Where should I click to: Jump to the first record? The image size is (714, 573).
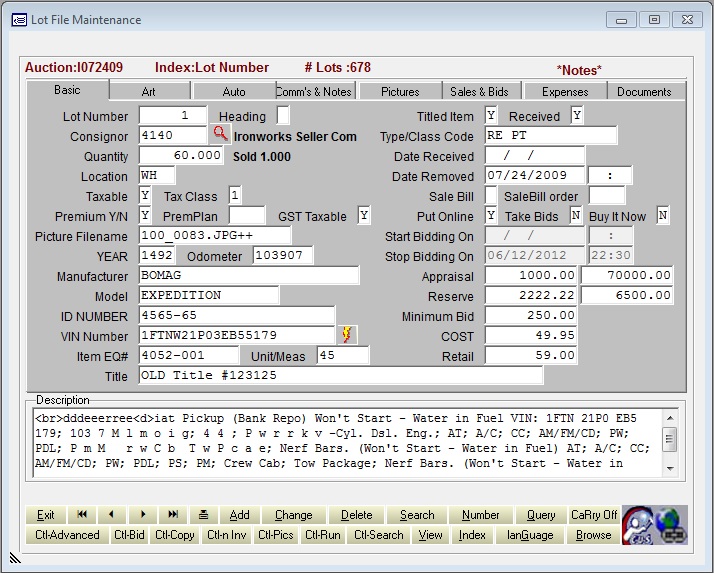82,515
